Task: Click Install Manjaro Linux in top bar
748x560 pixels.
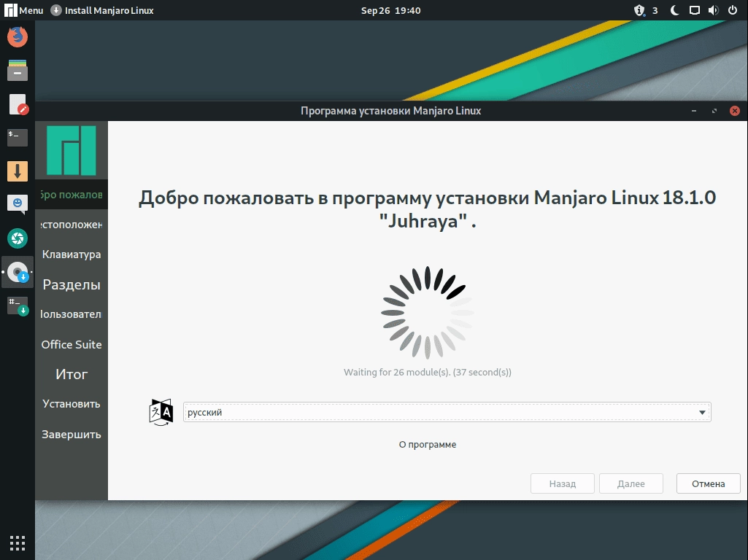Action: click(x=102, y=10)
